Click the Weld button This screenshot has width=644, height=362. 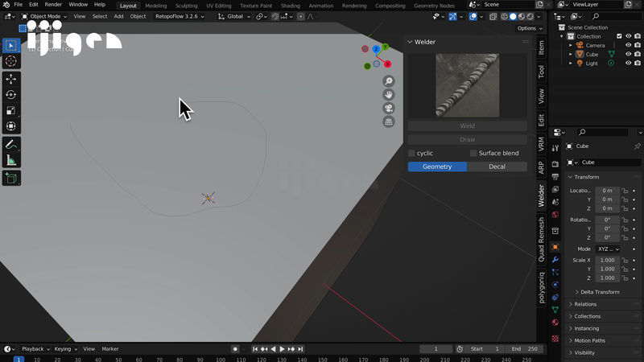[468, 126]
